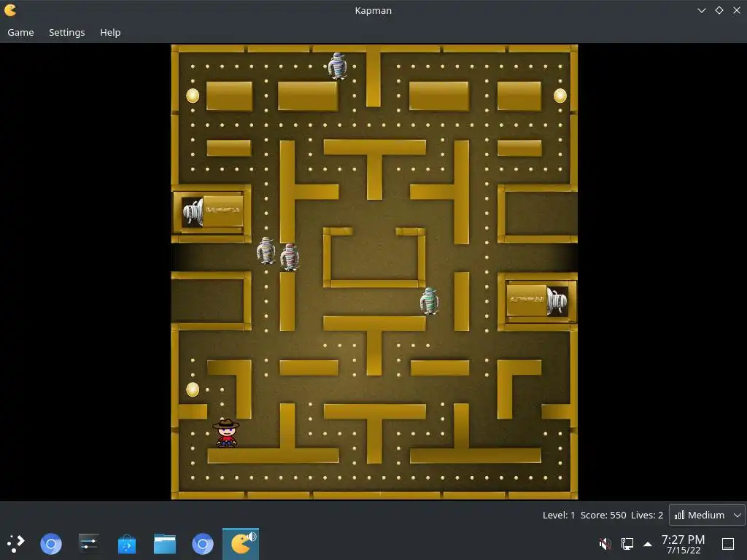Click the top-right energizer power pellet

[x=560, y=96]
